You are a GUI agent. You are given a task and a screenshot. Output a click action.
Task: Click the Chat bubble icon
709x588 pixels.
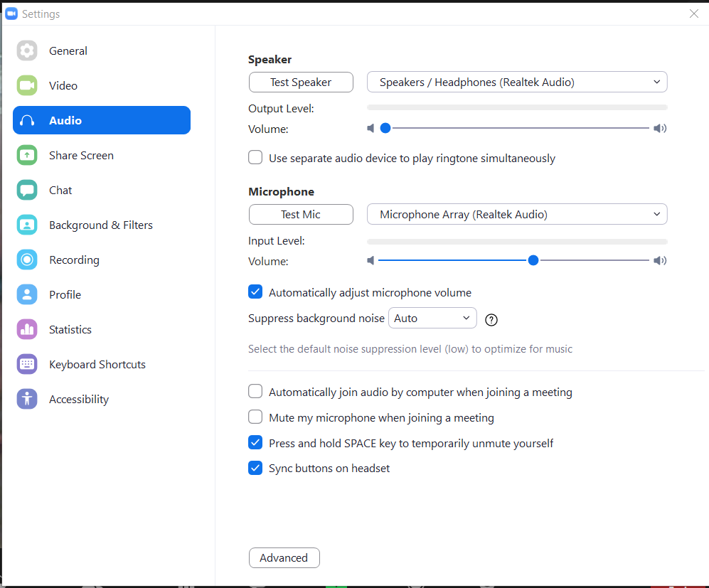click(x=27, y=190)
